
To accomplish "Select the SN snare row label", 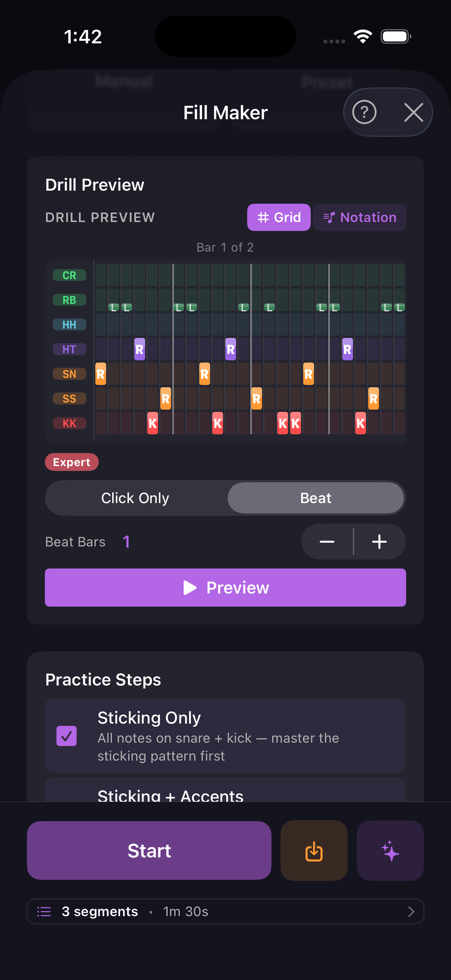I will (x=69, y=374).
